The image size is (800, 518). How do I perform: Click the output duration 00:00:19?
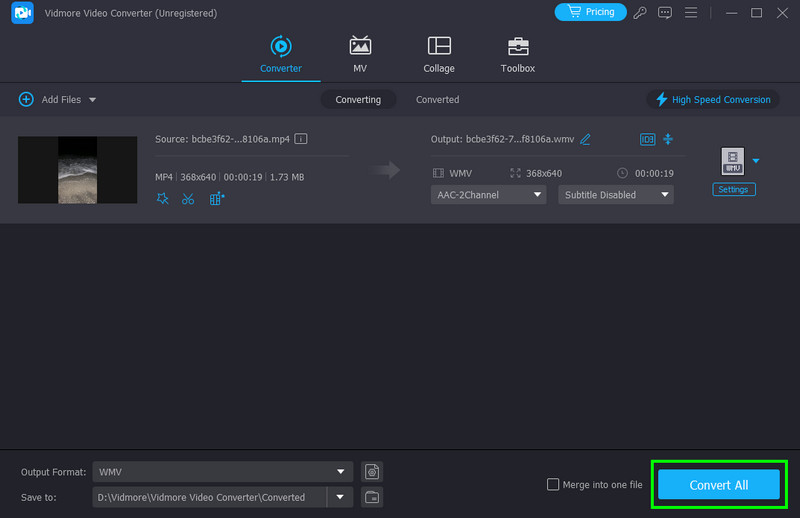[654, 174]
